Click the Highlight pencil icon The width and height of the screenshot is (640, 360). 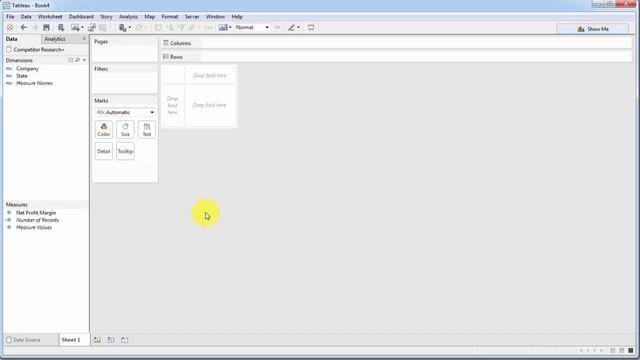[291, 27]
